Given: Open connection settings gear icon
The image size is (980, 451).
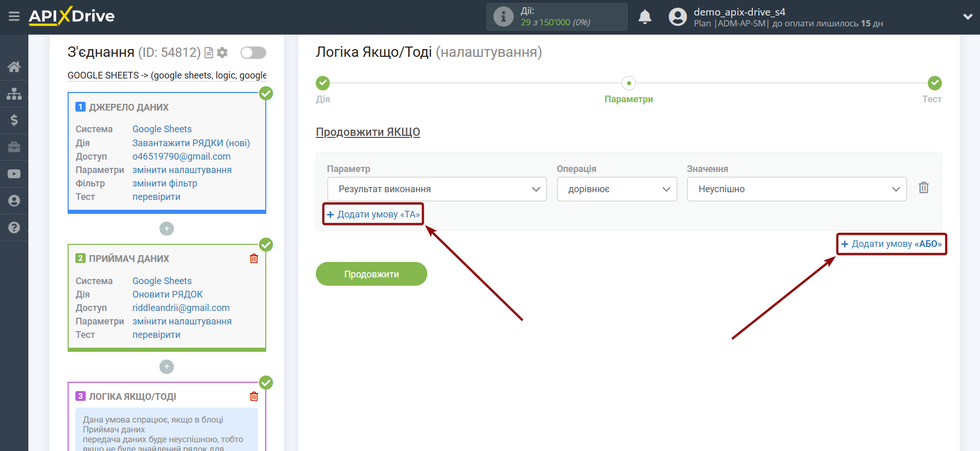Looking at the screenshot, I should pyautogui.click(x=222, y=53).
